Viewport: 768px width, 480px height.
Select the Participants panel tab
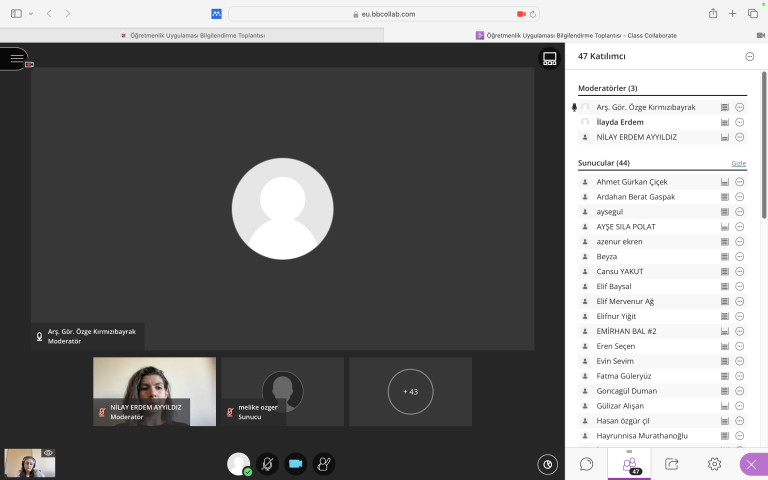pyautogui.click(x=630, y=464)
